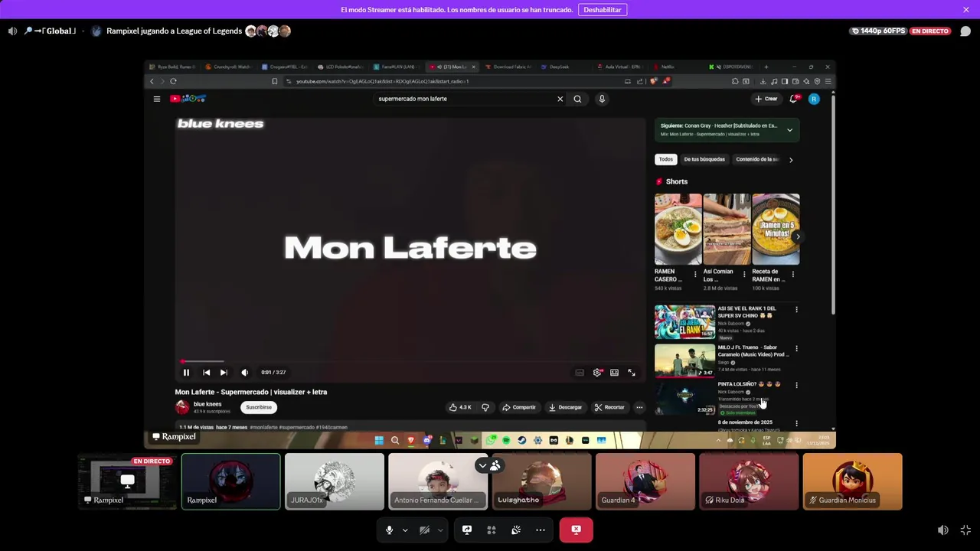Click the Compartir share button
980x551 pixels.
(518, 407)
